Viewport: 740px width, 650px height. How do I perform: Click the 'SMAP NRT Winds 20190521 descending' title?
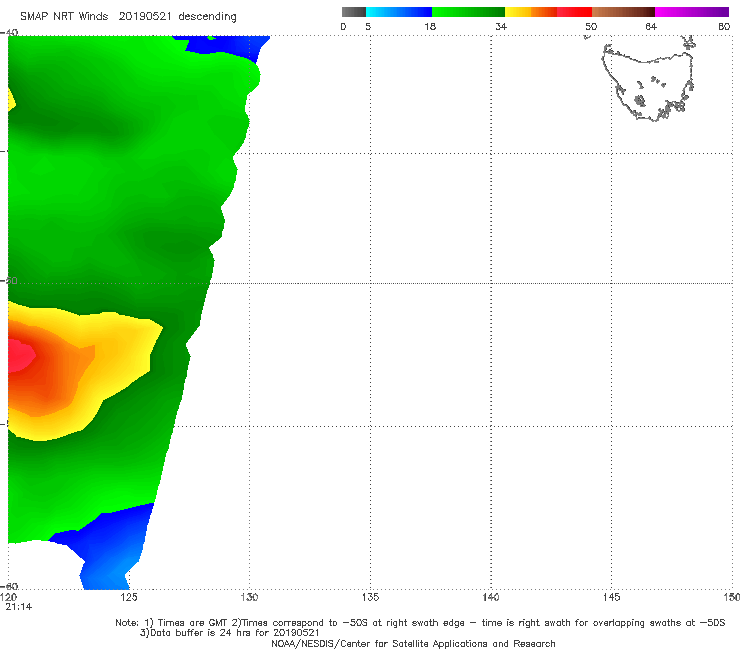click(x=128, y=17)
